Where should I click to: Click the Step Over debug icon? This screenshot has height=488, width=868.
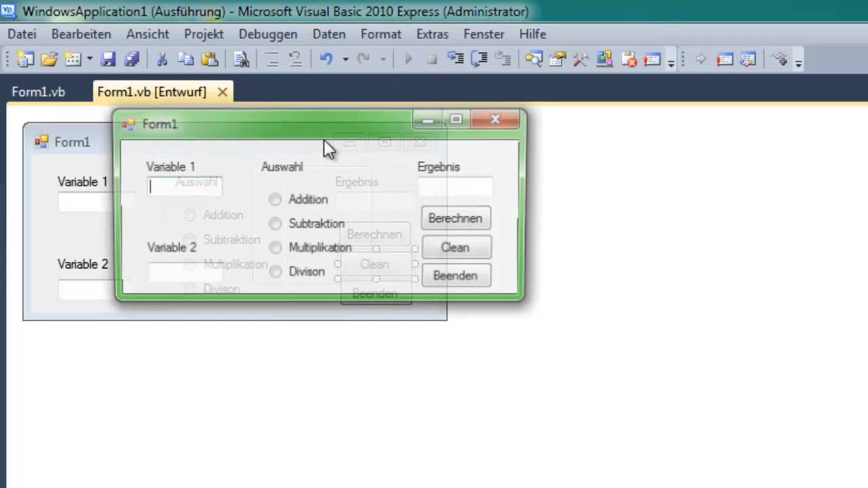(479, 59)
